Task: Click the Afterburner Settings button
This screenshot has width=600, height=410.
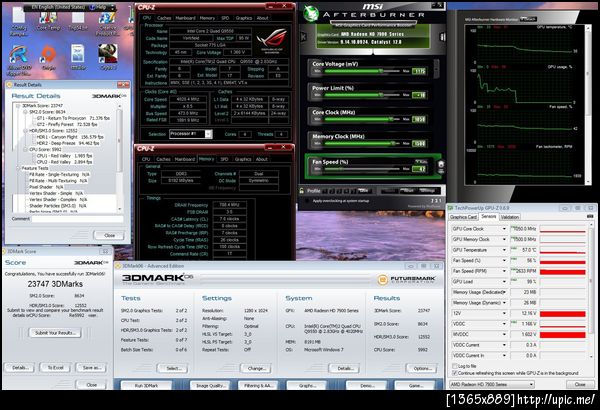Action: click(x=427, y=191)
